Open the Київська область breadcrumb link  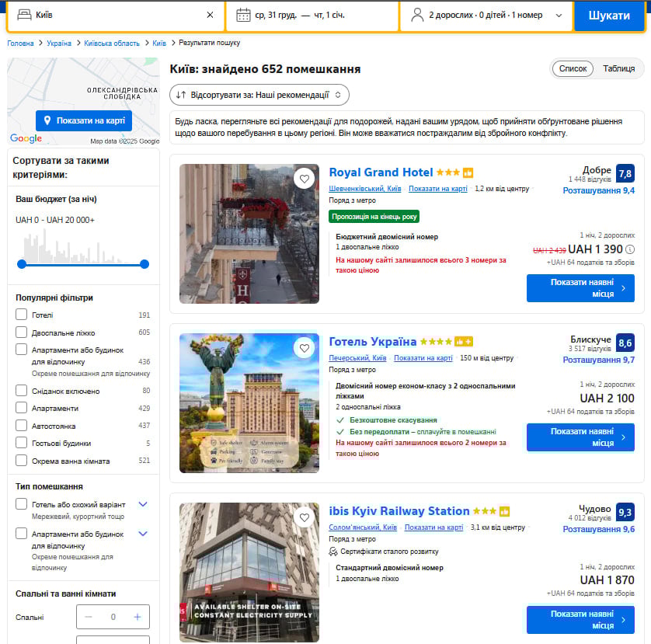(x=112, y=44)
